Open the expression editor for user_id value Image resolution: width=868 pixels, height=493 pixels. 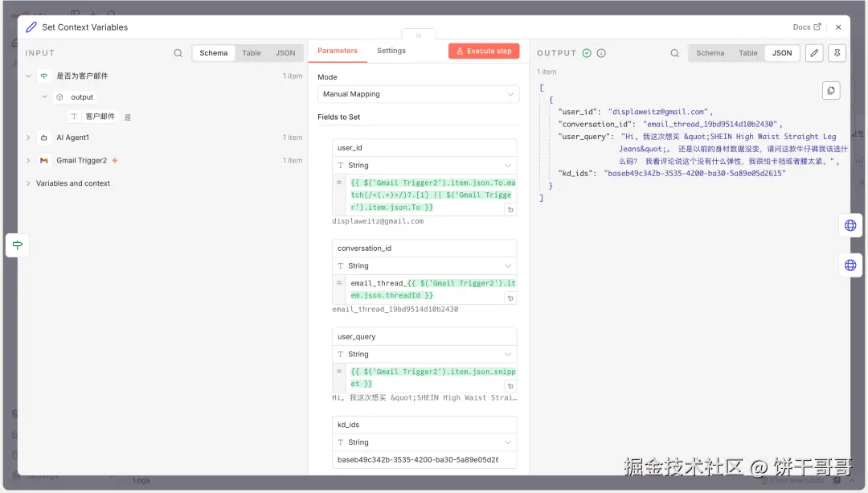[x=510, y=210]
